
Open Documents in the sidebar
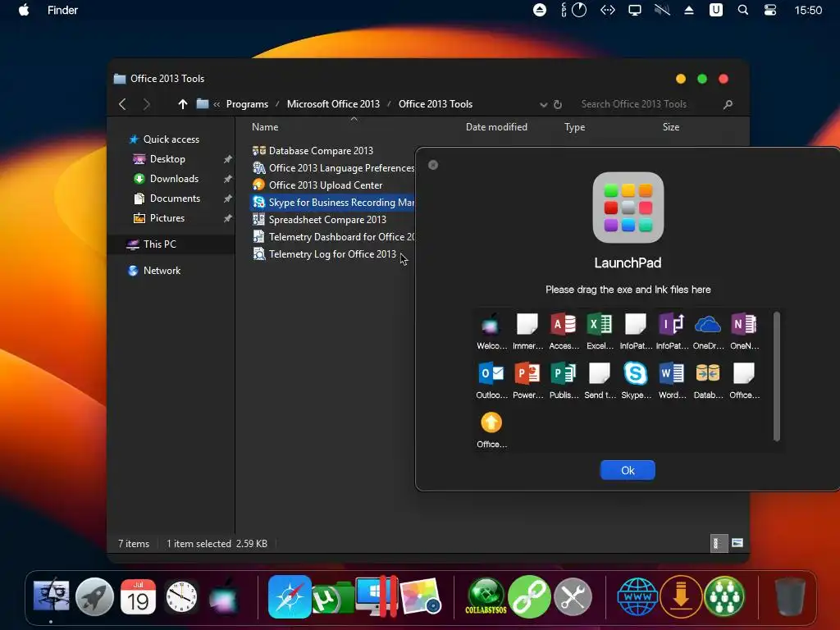(166, 199)
